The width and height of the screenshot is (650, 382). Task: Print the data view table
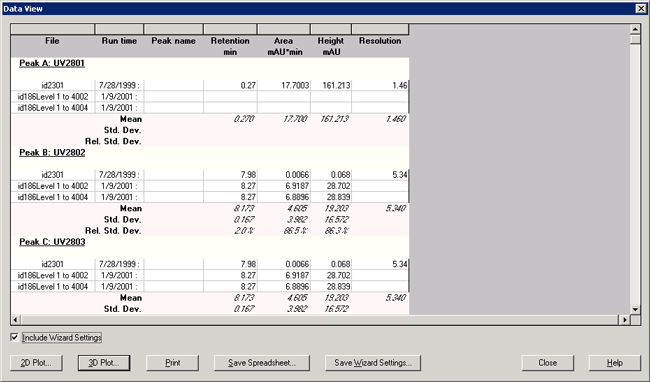click(x=172, y=363)
